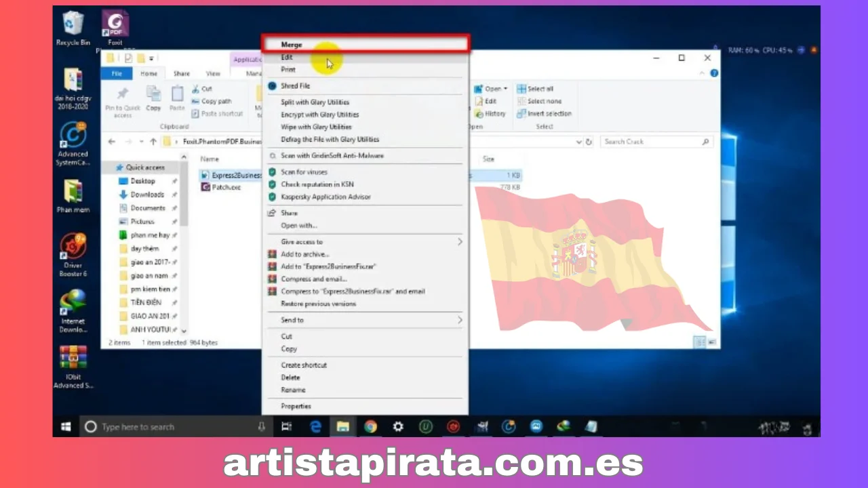Click Select none in the ribbon

tap(538, 101)
